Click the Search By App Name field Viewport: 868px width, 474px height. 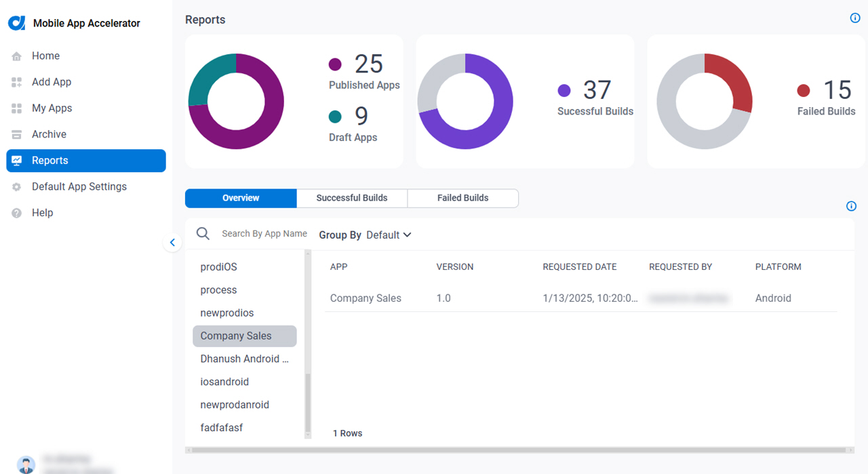264,233
